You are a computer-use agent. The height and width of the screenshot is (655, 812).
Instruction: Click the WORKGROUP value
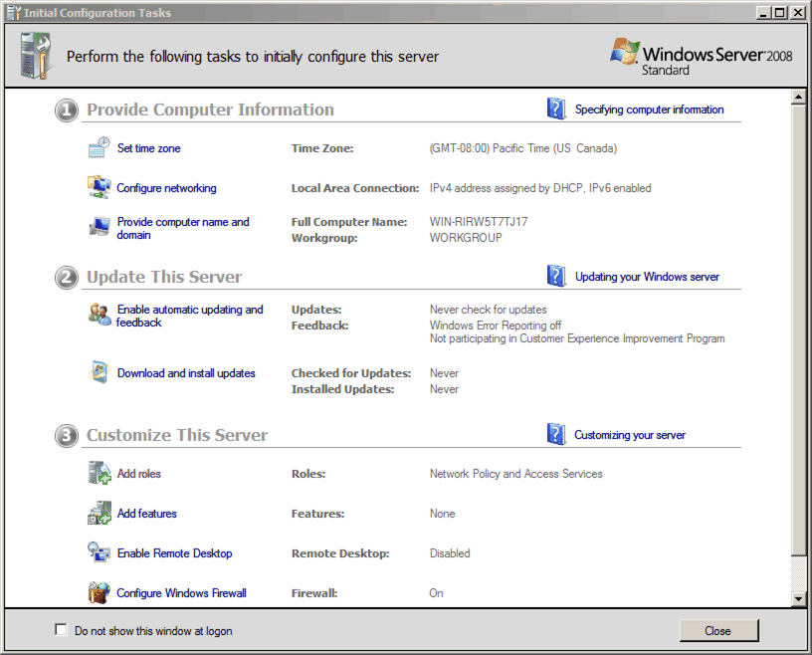point(466,238)
